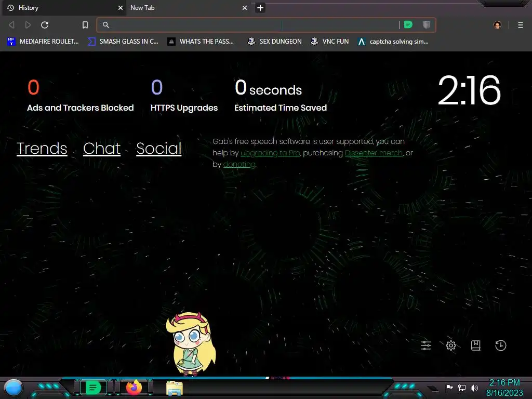Open the captcha solving sim... bookmark
Image resolution: width=532 pixels, height=399 pixels.
[x=394, y=42]
